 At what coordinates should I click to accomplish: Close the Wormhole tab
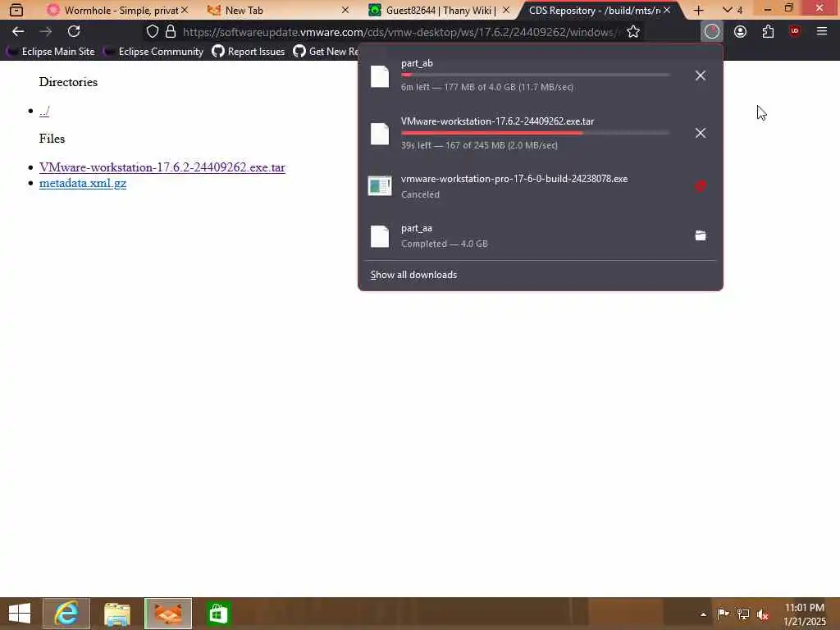click(185, 10)
